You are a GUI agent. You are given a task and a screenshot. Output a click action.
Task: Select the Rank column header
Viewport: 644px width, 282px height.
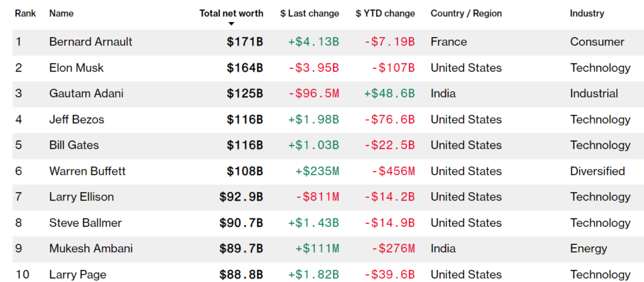(x=25, y=13)
